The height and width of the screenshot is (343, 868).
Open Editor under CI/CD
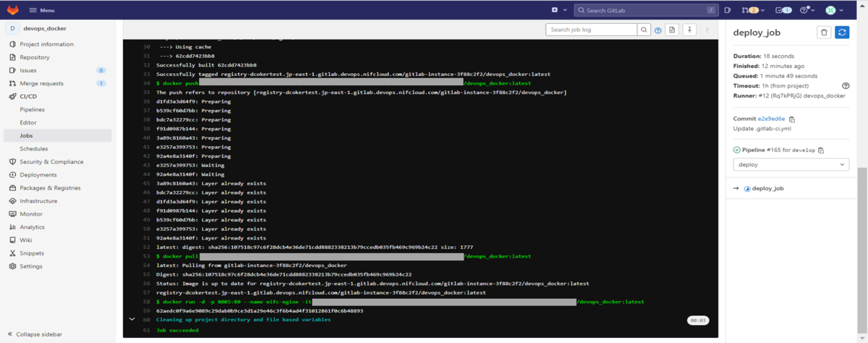tap(58, 122)
